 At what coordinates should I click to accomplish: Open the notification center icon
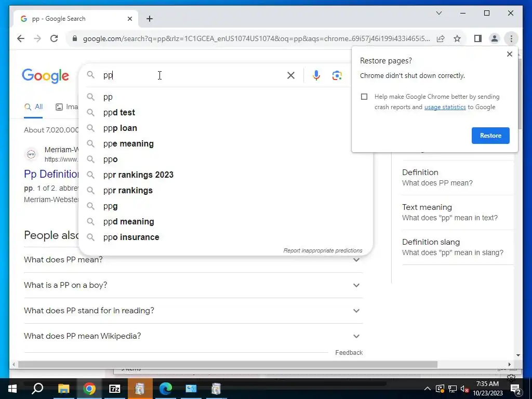(x=515, y=389)
